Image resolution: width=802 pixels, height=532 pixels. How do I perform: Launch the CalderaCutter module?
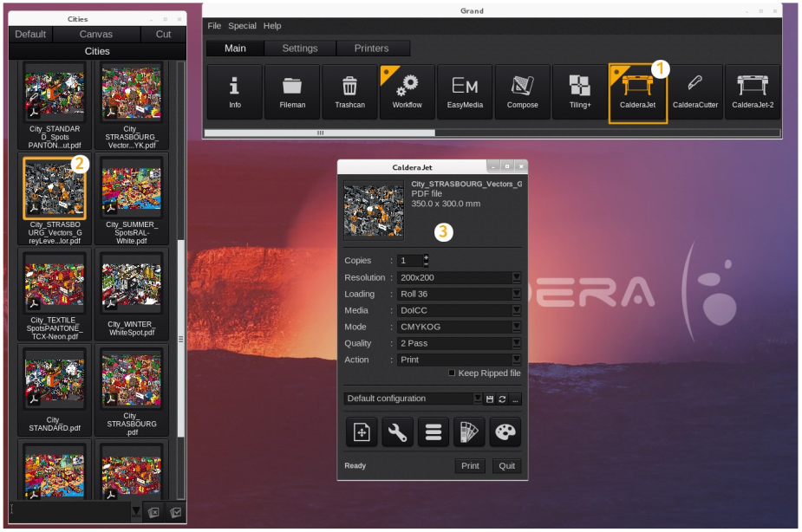click(695, 92)
